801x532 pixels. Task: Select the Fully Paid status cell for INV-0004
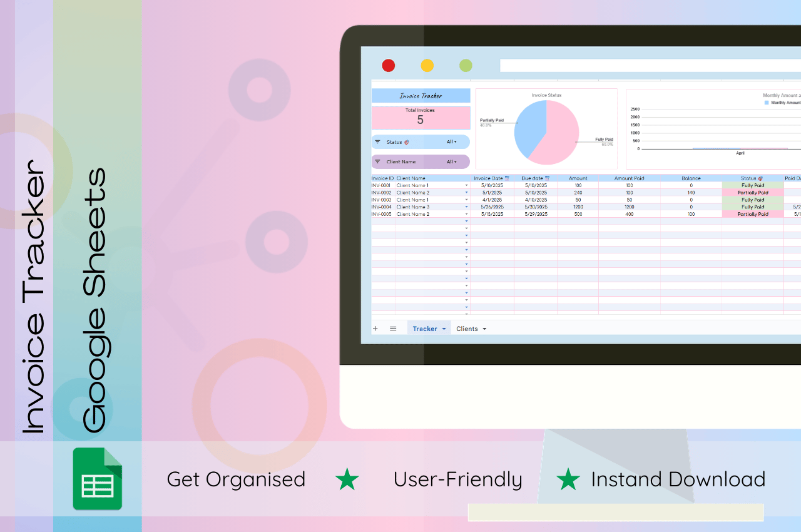pyautogui.click(x=752, y=207)
